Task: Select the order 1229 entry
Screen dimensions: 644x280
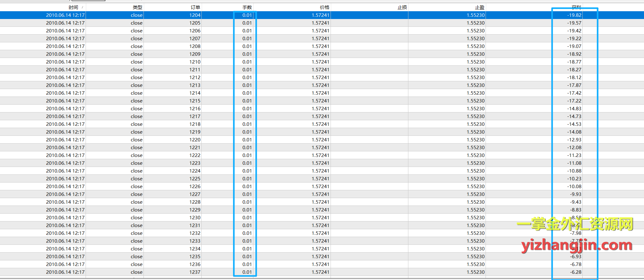Action: 195,210
